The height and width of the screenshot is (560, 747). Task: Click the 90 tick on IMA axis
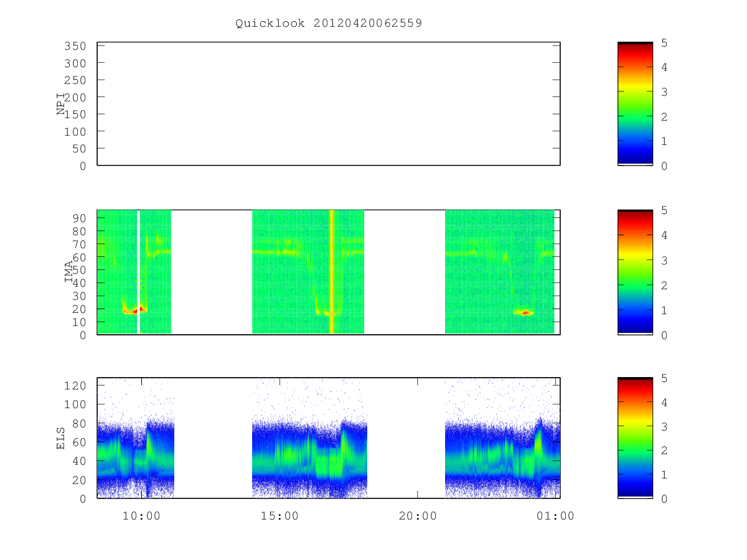coord(79,218)
